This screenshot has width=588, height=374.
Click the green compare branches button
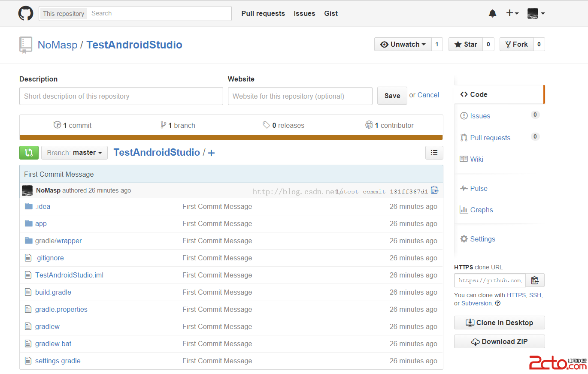click(x=29, y=153)
